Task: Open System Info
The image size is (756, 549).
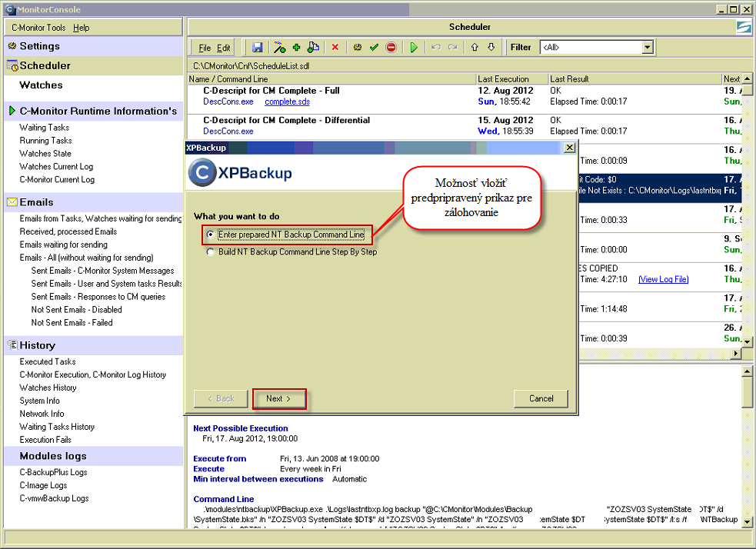Action: click(39, 401)
